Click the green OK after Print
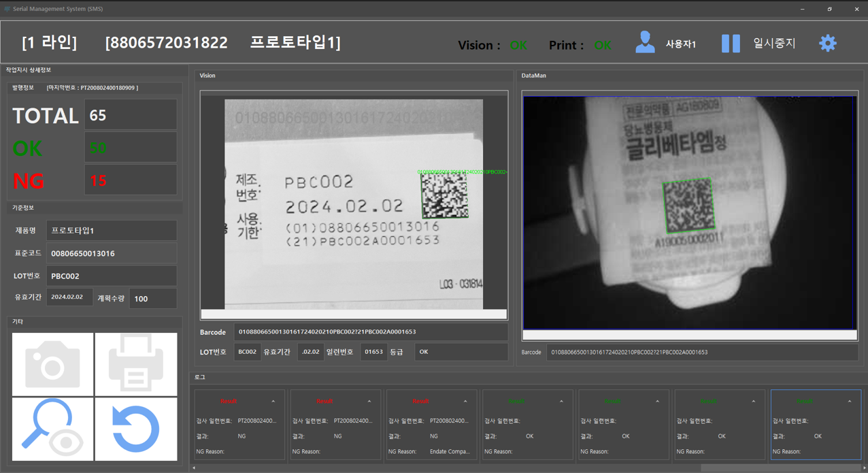Image resolution: width=868 pixels, height=473 pixels. pyautogui.click(x=603, y=45)
